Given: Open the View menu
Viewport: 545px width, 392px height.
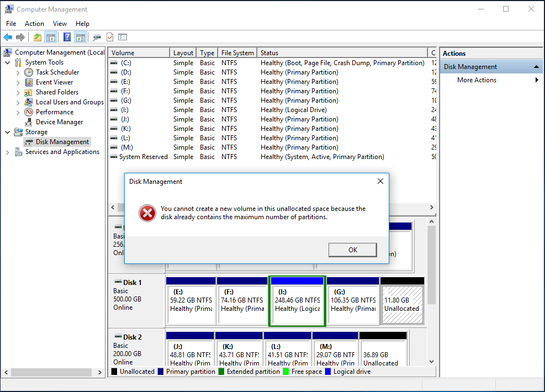Looking at the screenshot, I should (x=60, y=23).
